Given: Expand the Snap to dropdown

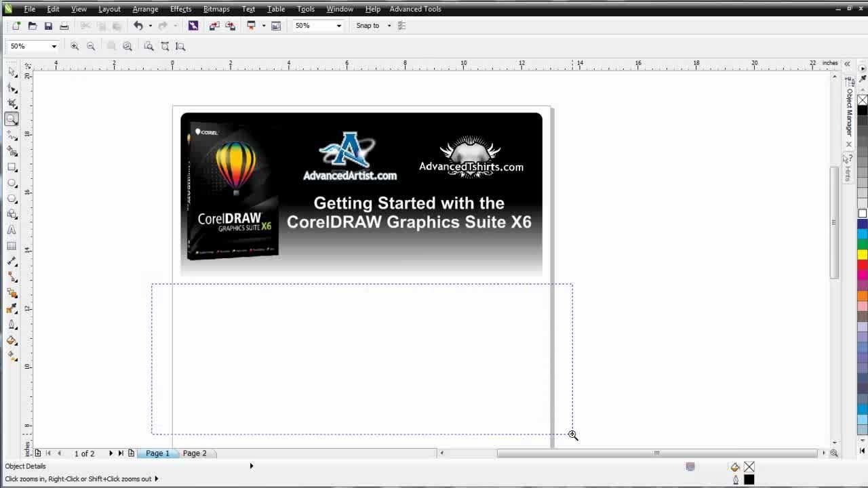Looking at the screenshot, I should (x=389, y=26).
